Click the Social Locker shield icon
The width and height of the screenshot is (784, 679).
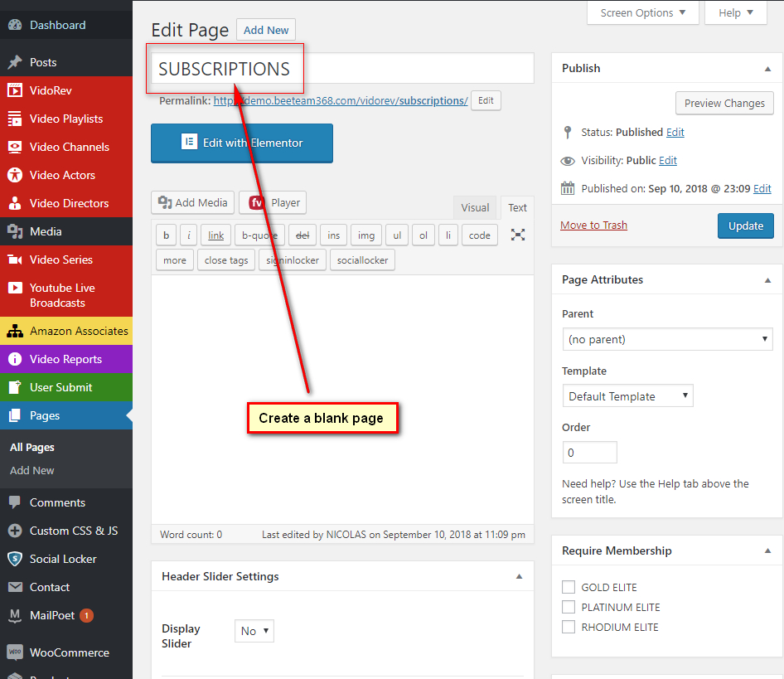(x=15, y=559)
